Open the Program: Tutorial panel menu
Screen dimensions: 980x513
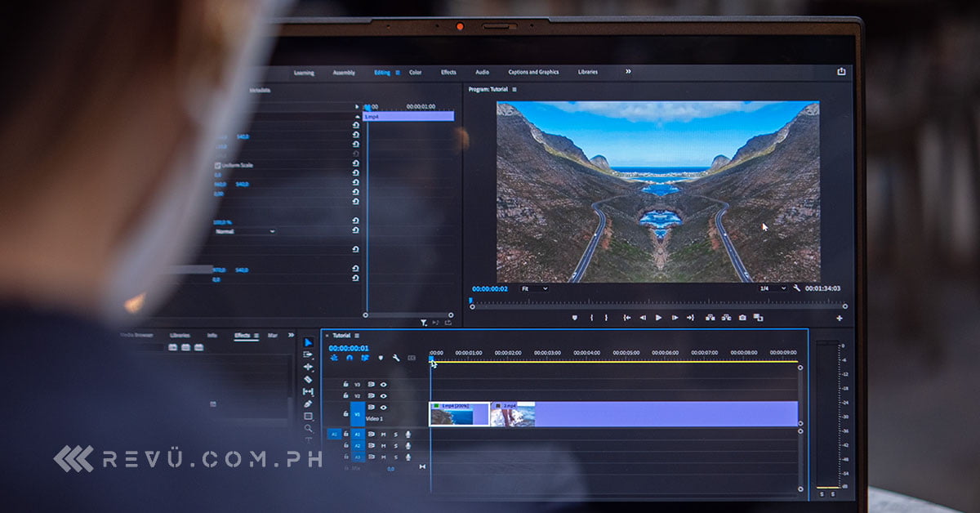(x=514, y=89)
